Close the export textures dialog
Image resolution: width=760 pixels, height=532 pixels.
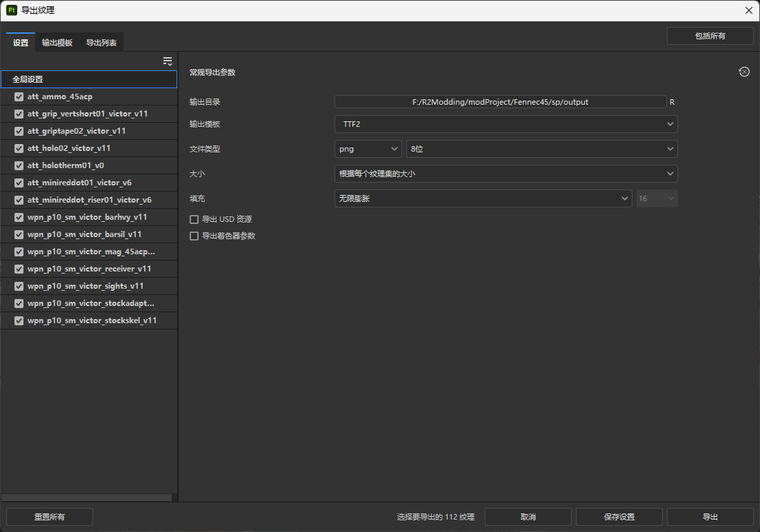[748, 10]
